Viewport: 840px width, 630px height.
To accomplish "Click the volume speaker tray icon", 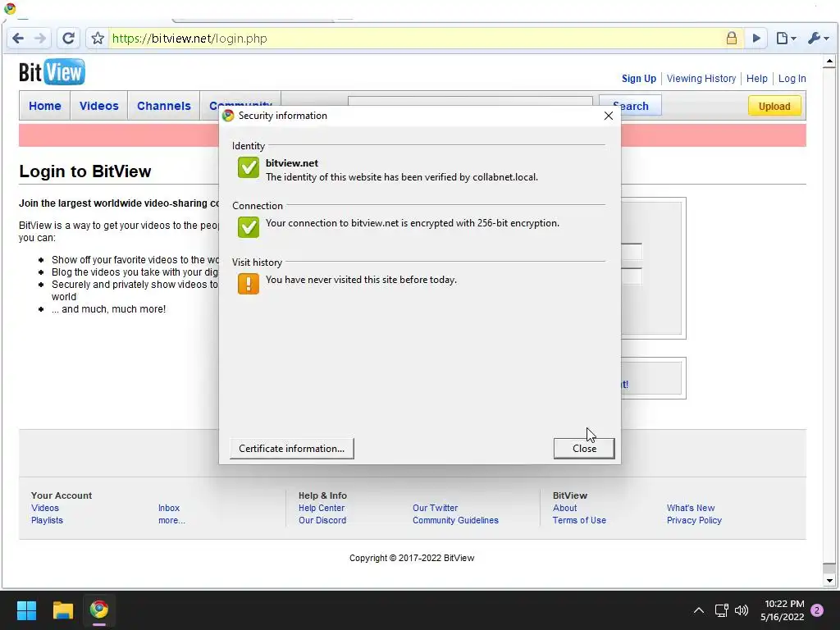I will pyautogui.click(x=742, y=610).
